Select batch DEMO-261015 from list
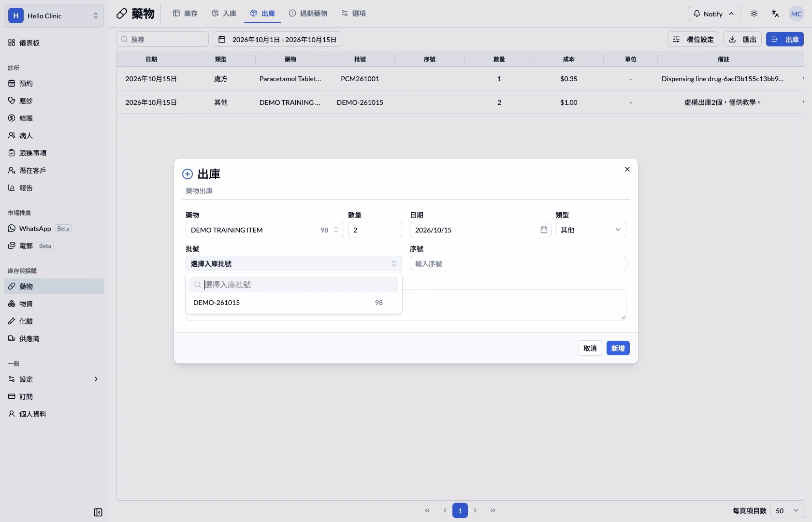812x522 pixels. [293, 303]
